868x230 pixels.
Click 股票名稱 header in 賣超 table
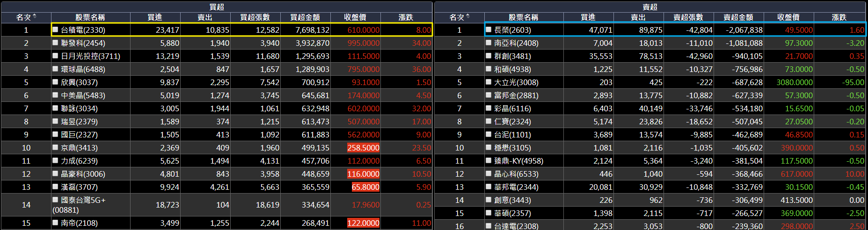click(524, 17)
